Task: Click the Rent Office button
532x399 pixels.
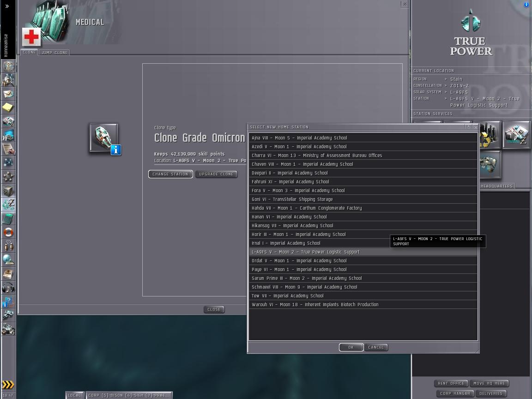Action: pos(451,383)
